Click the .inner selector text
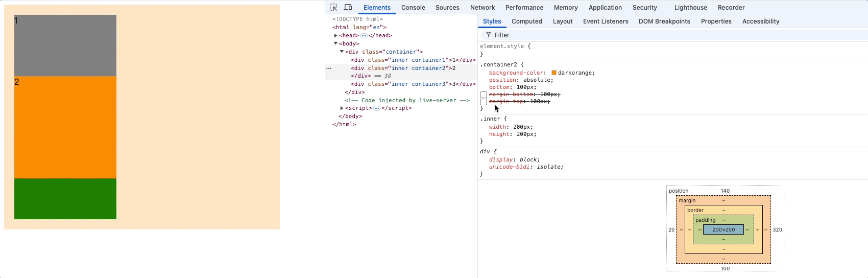868x278 pixels. coord(490,119)
